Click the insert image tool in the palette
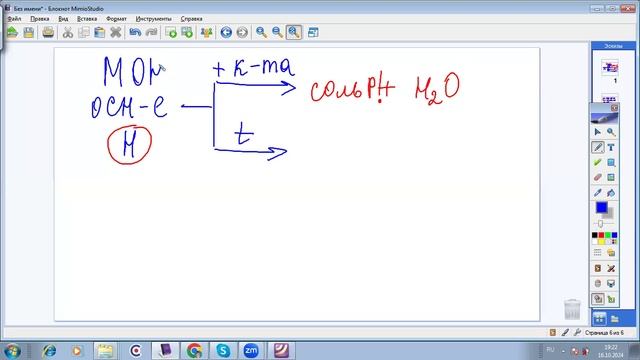The image size is (640, 360). (611, 178)
